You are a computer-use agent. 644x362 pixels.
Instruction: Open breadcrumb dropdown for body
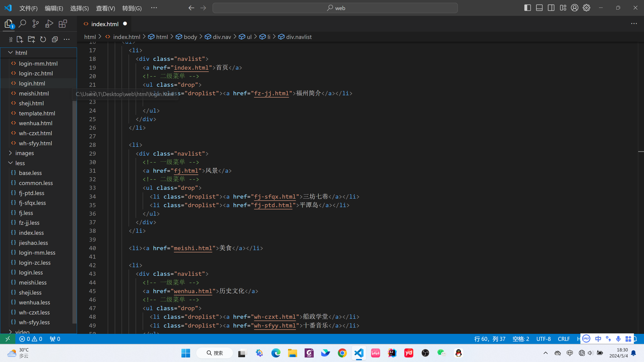click(186, 37)
